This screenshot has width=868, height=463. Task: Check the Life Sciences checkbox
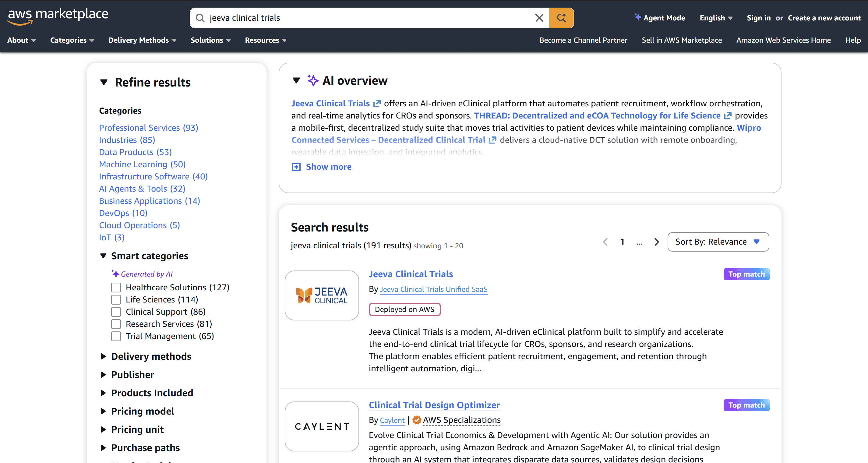(x=116, y=299)
